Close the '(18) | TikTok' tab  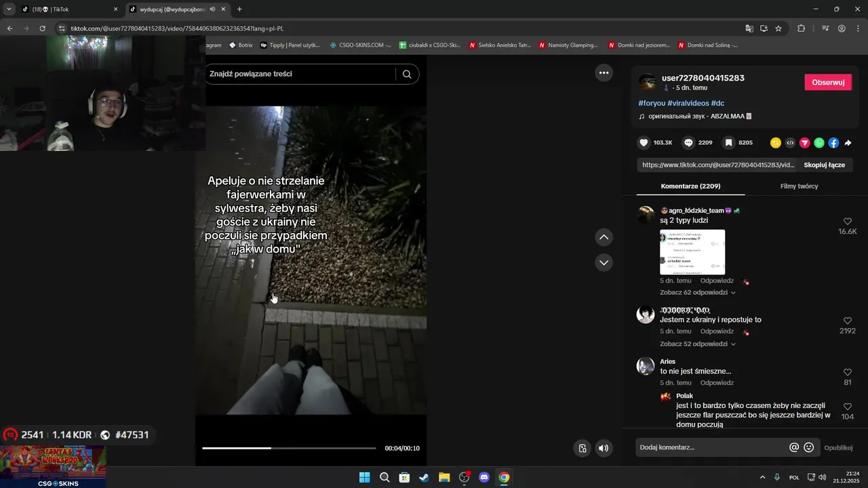point(115,9)
